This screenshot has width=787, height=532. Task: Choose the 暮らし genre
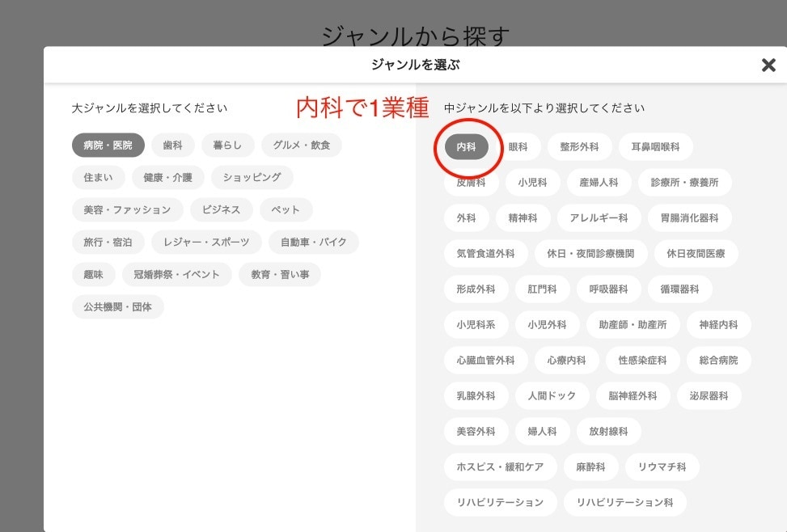pyautogui.click(x=227, y=145)
